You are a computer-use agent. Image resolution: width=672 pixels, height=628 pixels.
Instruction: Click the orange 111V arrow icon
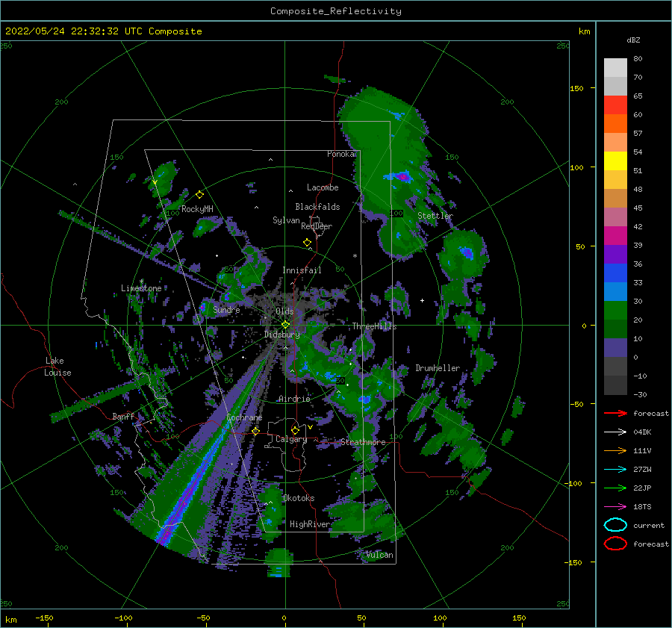tap(615, 450)
